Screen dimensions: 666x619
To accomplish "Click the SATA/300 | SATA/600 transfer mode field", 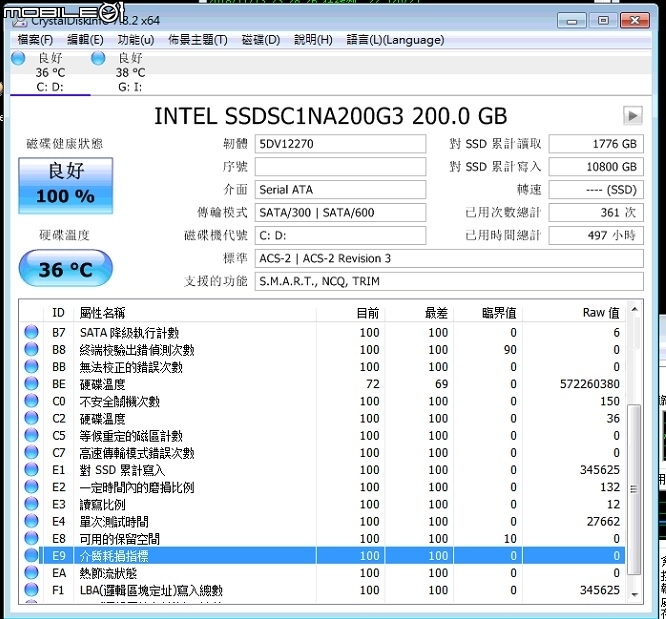I will coord(340,212).
